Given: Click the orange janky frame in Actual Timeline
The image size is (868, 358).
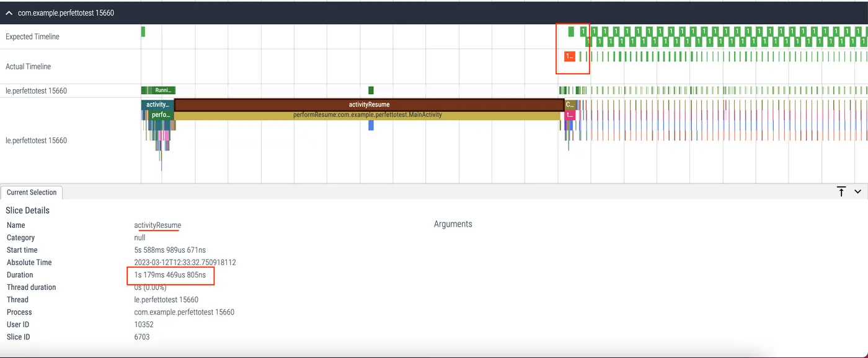Looking at the screenshot, I should 569,56.
